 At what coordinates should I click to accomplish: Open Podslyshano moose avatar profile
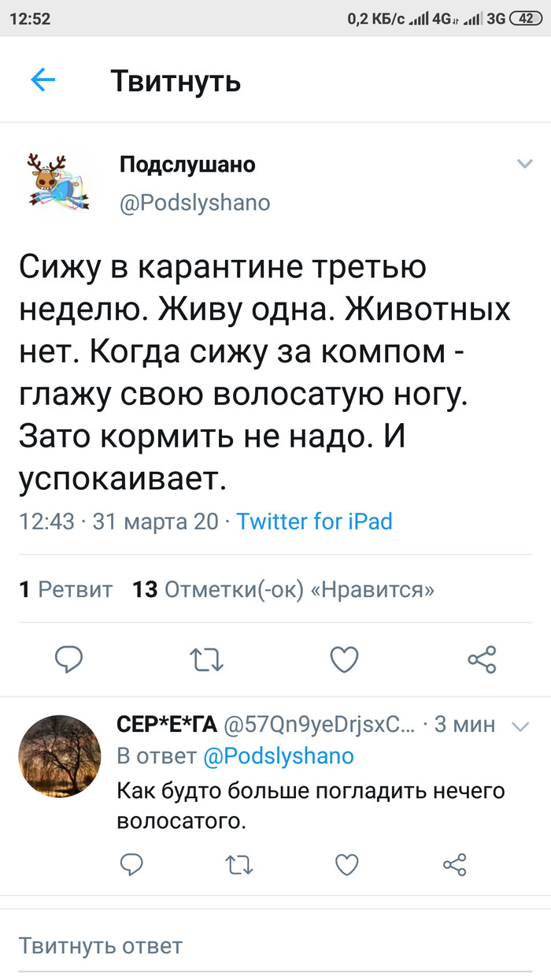pos(54,183)
